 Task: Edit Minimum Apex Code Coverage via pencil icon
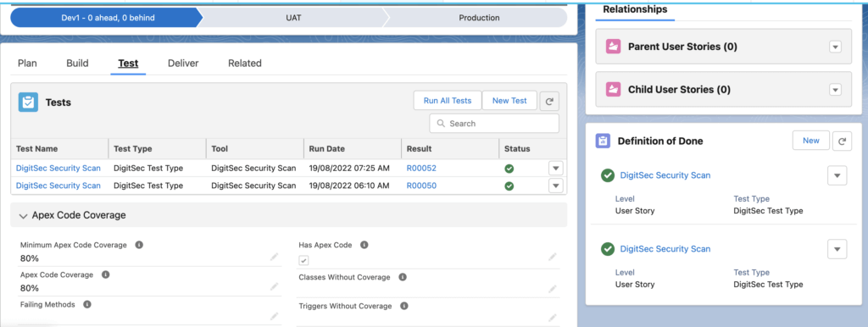tap(274, 257)
